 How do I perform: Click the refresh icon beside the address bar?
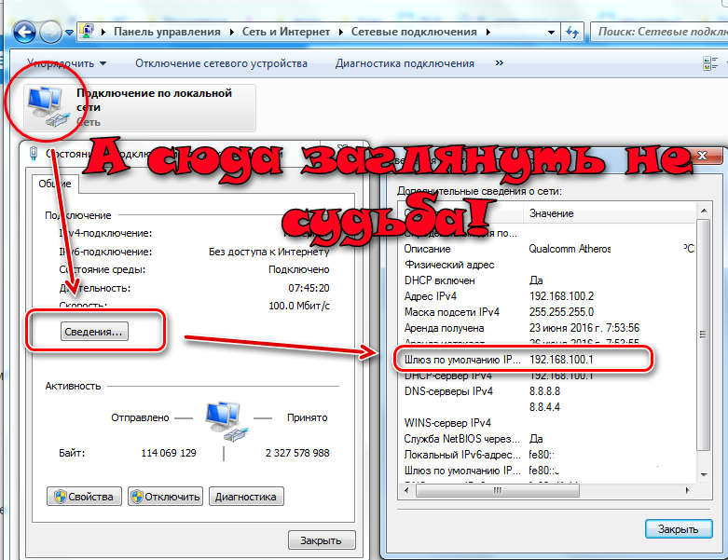[573, 32]
